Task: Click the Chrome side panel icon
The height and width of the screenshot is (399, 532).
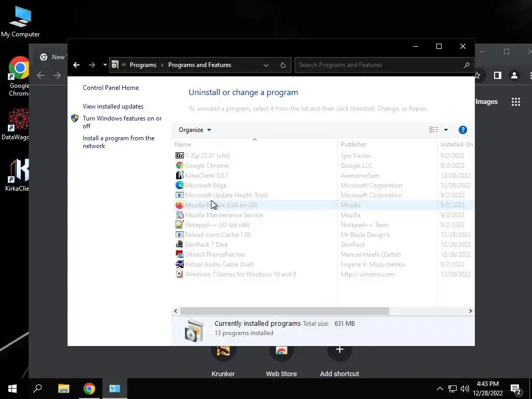Action: click(497, 75)
